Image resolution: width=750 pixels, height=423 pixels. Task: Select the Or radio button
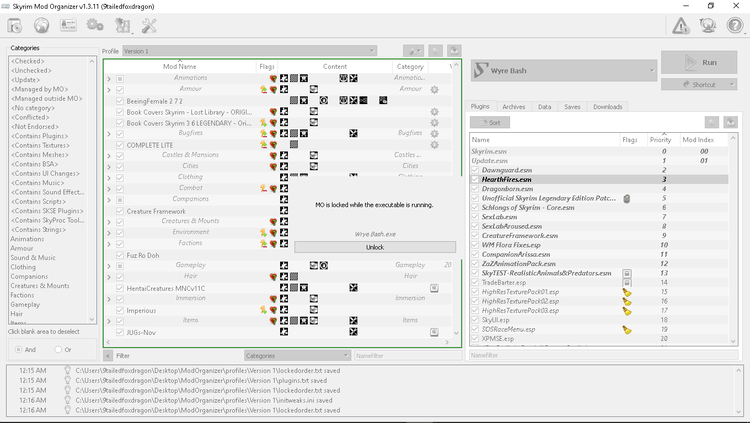pos(58,349)
